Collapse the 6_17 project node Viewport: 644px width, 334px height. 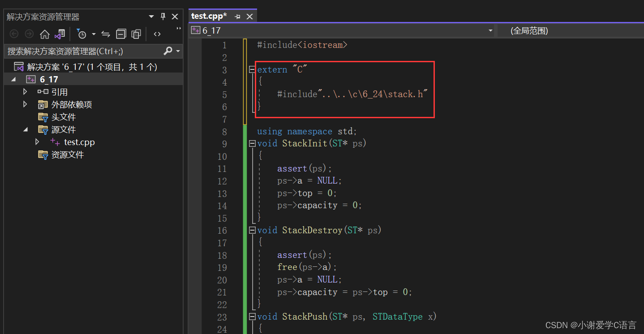click(13, 79)
